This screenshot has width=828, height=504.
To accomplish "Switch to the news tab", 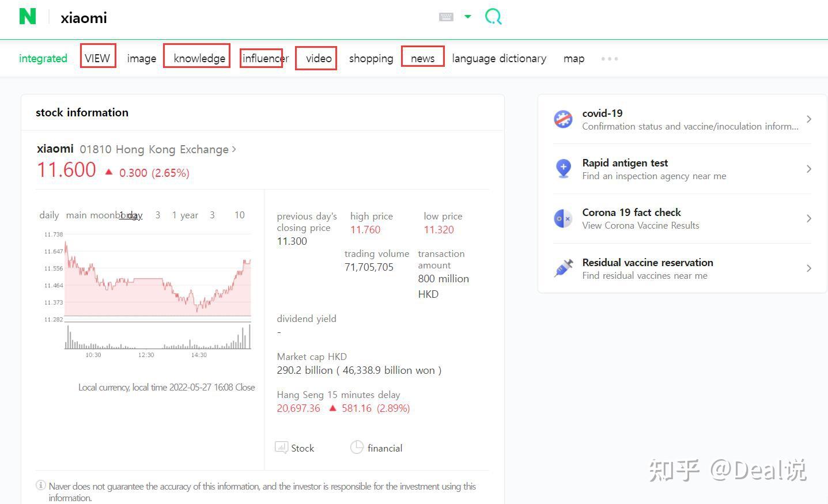I will (x=422, y=58).
